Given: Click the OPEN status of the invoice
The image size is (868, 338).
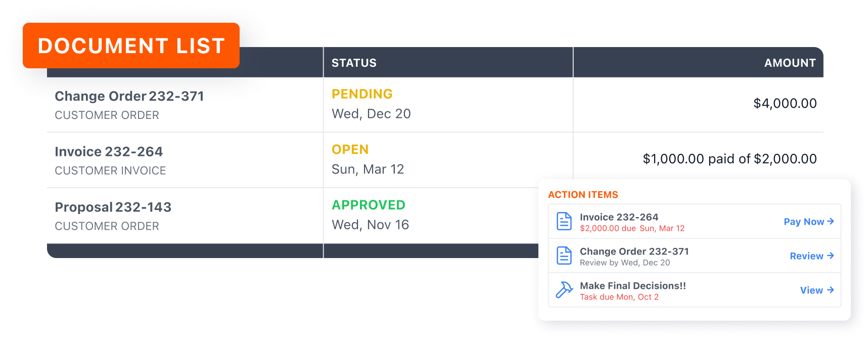Looking at the screenshot, I should [x=350, y=150].
